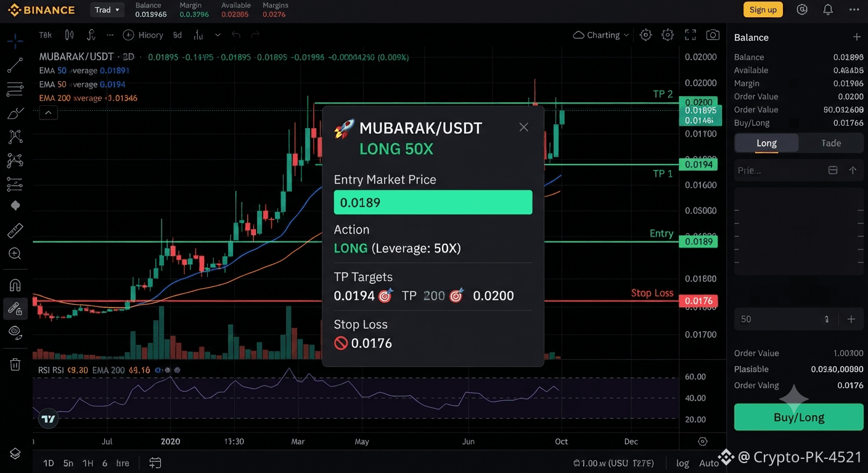Image resolution: width=868 pixels, height=473 pixels.
Task: Collapse the indicator legend chevron
Action: tap(48, 113)
